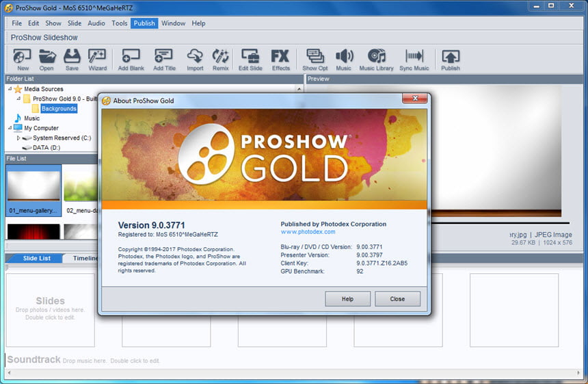588x384 pixels.
Task: Select the Music folder in Folder List
Action: 27,118
